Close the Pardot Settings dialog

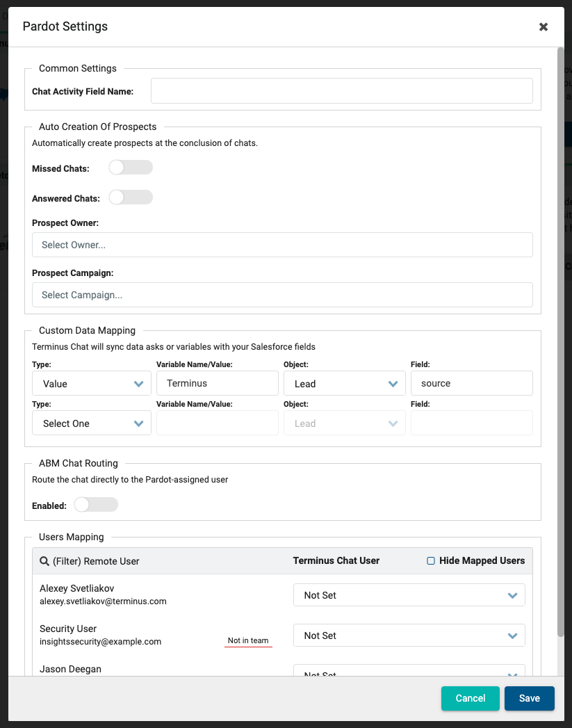click(x=544, y=27)
